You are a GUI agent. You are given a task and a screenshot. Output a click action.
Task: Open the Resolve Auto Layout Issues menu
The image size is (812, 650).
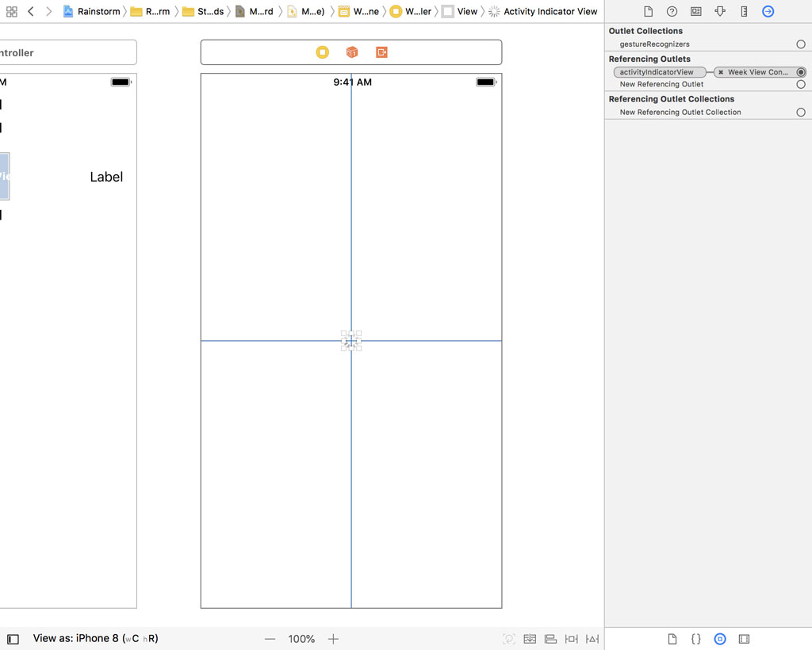click(592, 639)
